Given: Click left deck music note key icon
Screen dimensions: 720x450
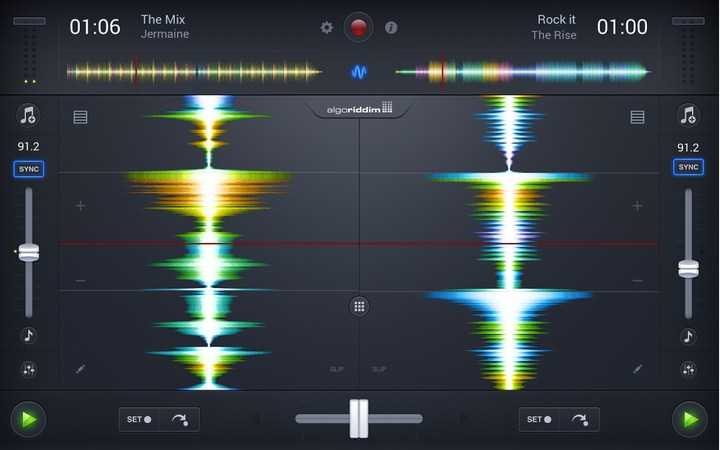Looking at the screenshot, I should pos(28,335).
